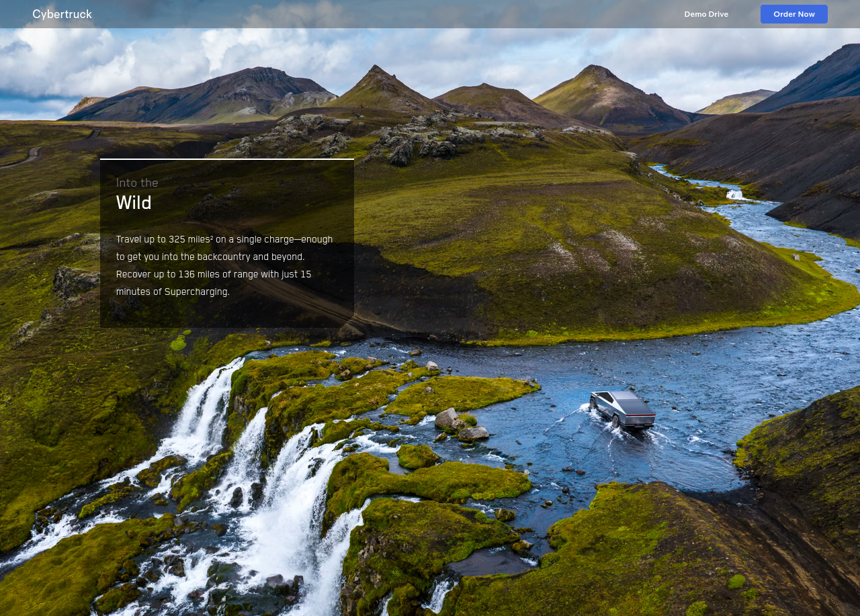Click the dark text overlay panel
Viewport: 860px width, 616px height.
tap(227, 243)
